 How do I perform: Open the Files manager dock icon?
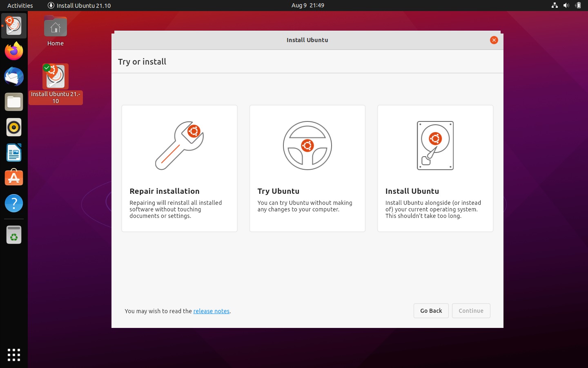pos(14,102)
